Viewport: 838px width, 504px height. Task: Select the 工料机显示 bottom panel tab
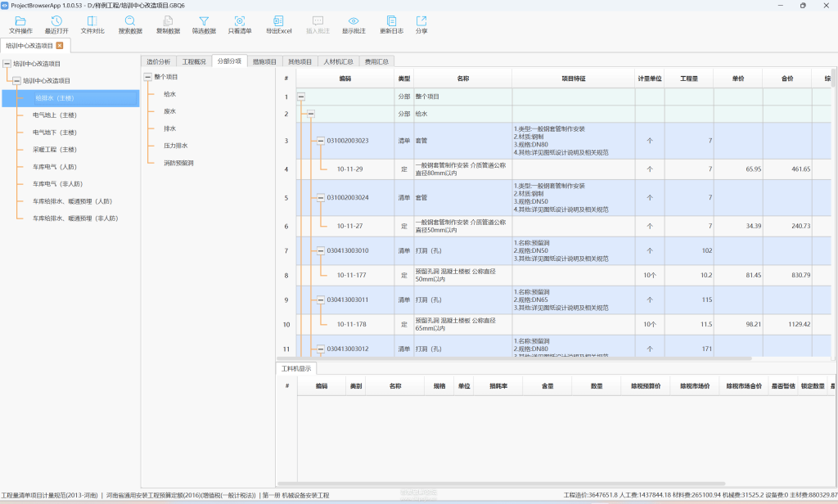point(296,368)
